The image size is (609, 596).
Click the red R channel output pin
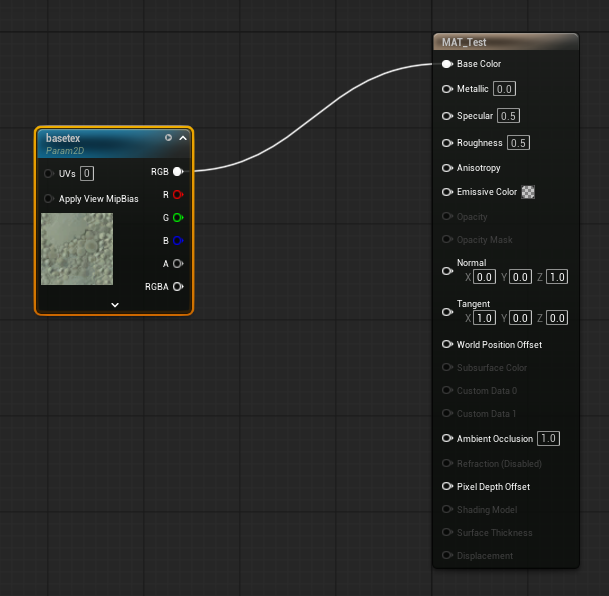point(178,194)
